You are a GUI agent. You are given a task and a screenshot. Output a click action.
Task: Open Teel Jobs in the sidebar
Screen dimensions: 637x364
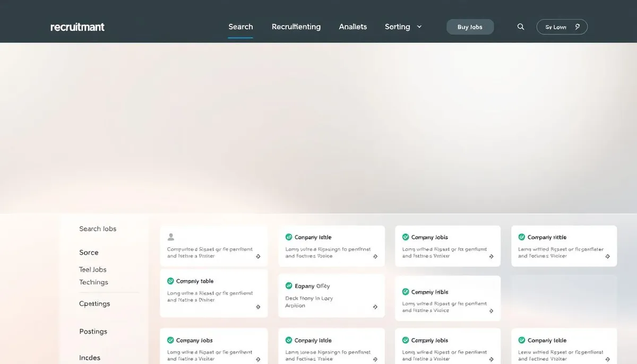click(93, 270)
